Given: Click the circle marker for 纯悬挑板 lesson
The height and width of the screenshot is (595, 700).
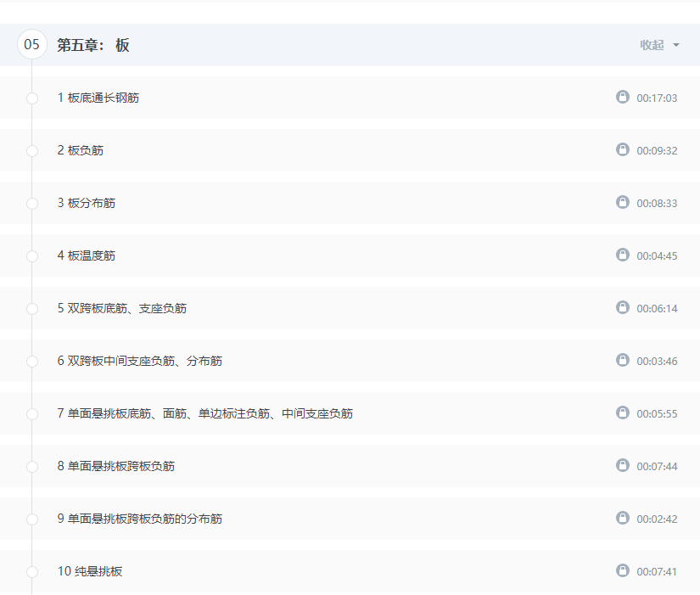Looking at the screenshot, I should (x=31, y=570).
